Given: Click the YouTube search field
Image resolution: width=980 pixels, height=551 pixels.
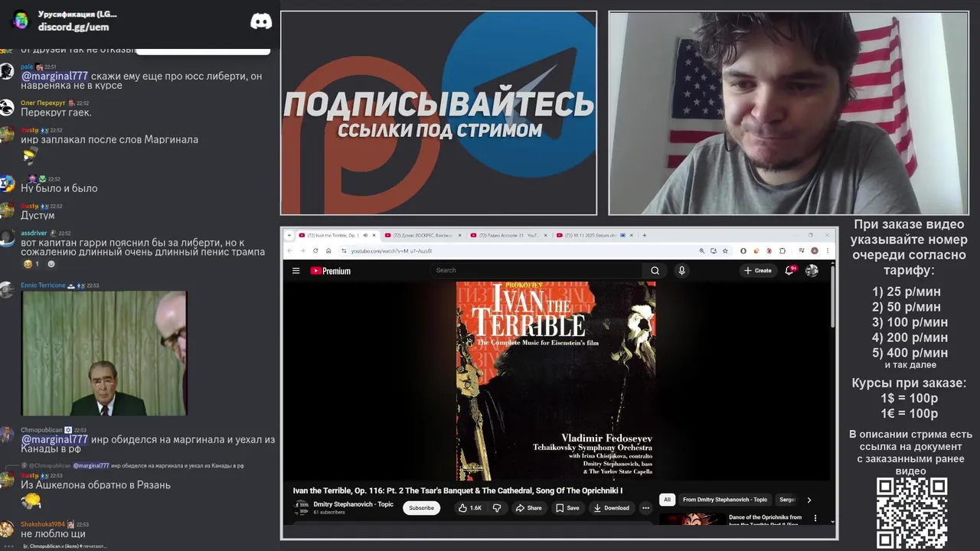Looking at the screenshot, I should [x=536, y=270].
